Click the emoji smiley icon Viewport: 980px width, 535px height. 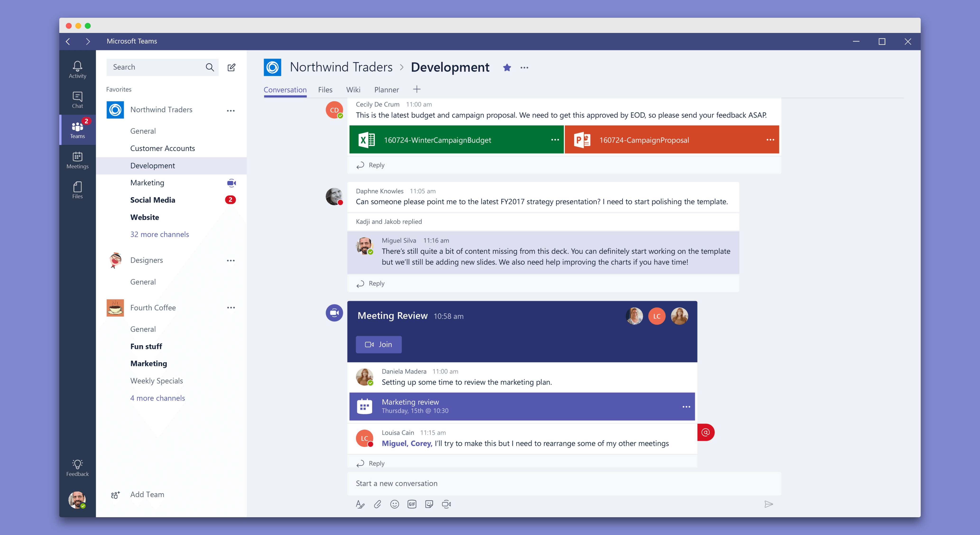pos(395,504)
